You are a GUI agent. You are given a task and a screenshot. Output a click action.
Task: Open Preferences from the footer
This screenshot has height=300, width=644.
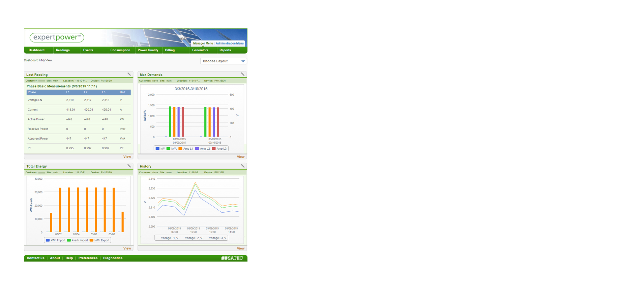click(x=88, y=258)
